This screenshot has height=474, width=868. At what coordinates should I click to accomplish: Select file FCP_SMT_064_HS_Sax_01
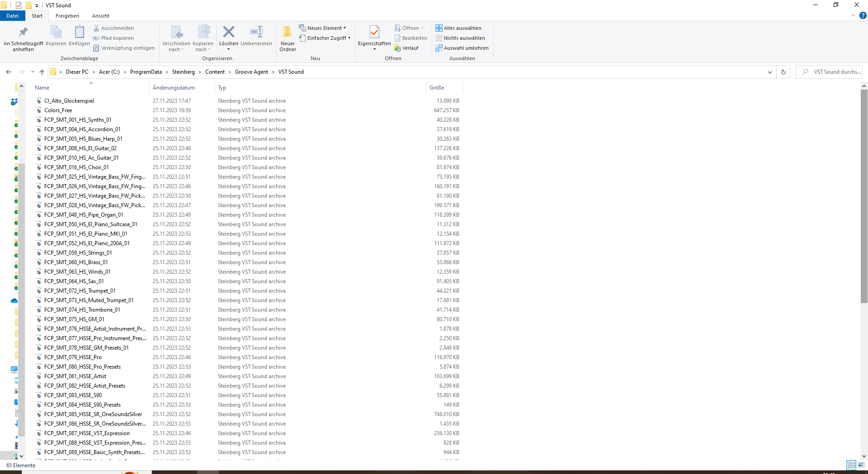(74, 281)
